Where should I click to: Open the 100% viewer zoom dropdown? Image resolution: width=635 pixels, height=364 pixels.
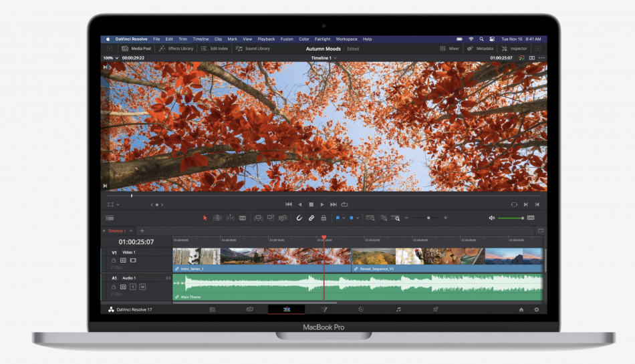pyautogui.click(x=110, y=58)
